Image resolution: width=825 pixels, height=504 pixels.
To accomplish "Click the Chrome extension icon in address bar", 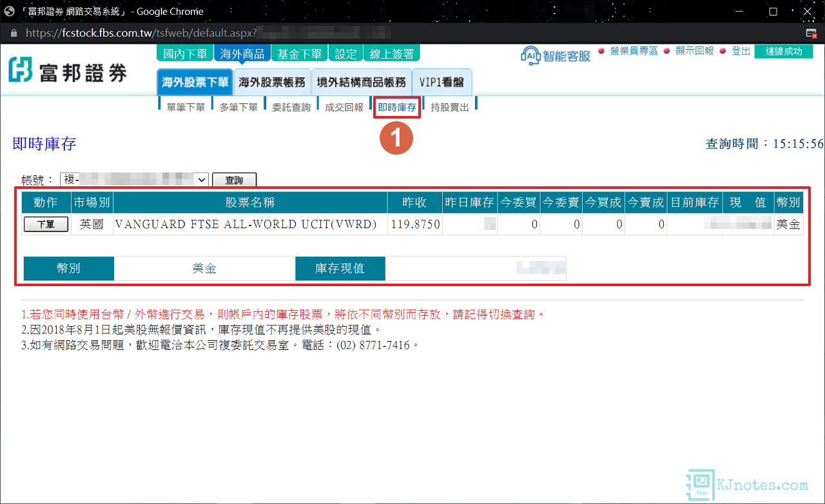I will [811, 33].
